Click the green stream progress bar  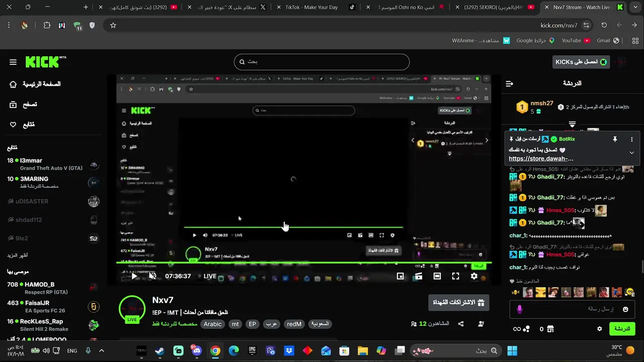click(303, 262)
